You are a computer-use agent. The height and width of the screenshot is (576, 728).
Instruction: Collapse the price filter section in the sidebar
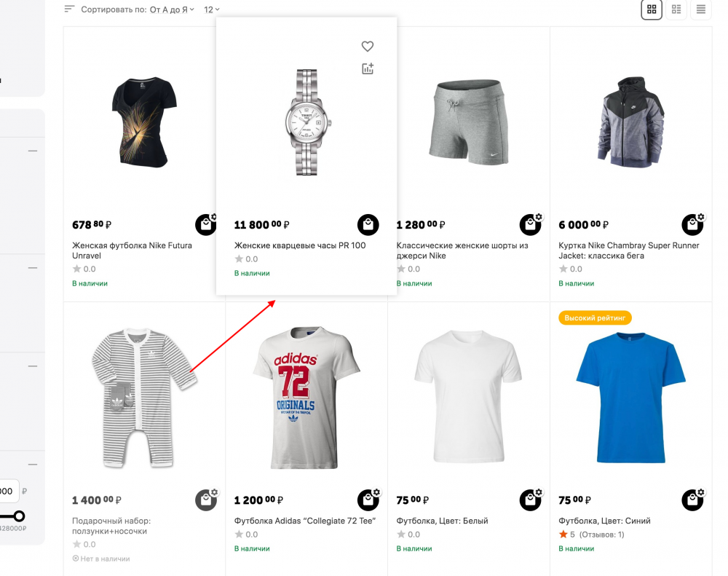[33, 465]
